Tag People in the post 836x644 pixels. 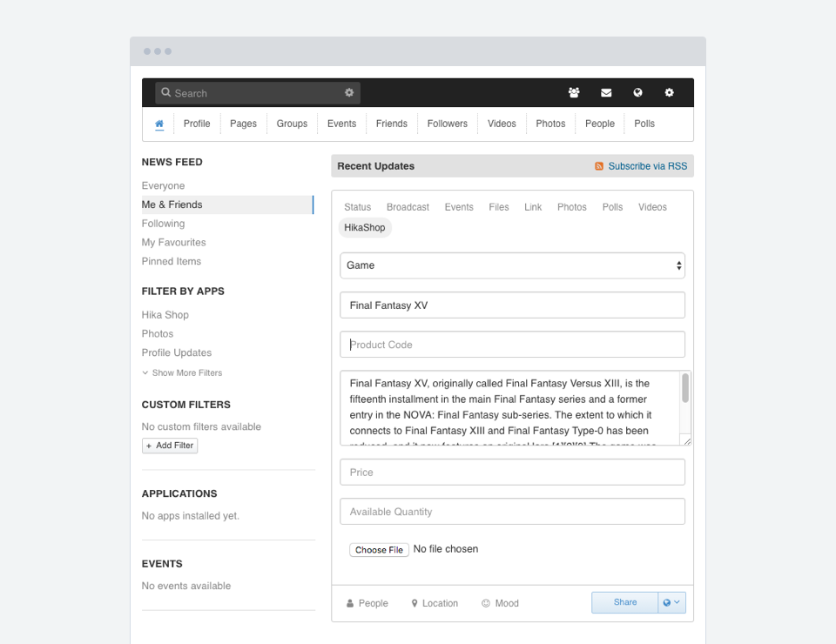pos(367,603)
